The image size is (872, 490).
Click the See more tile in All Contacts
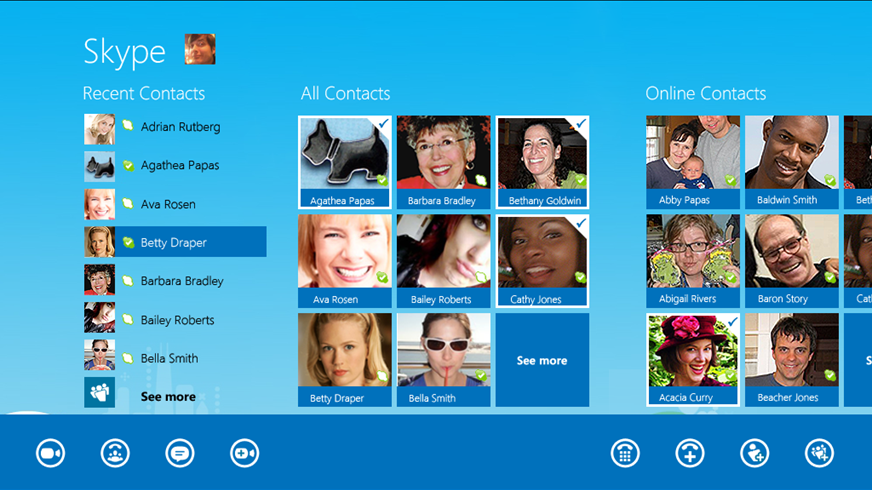tap(542, 360)
